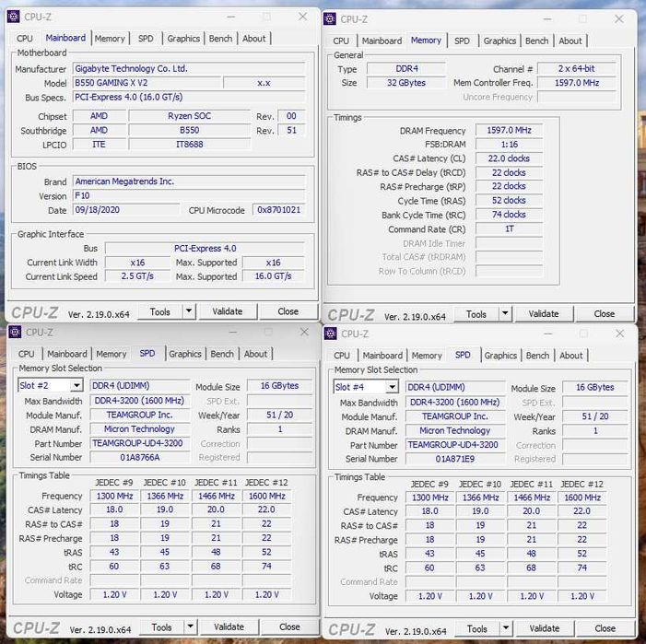Click JEDEC #9 1300 MHz in Slot #4 window
646x644 pixels.
click(x=430, y=498)
